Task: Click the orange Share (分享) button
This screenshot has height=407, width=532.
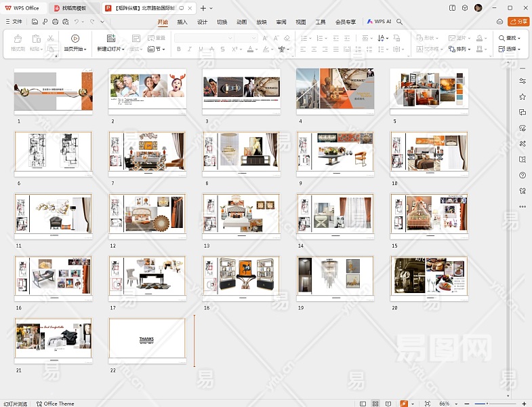Action: click(518, 22)
